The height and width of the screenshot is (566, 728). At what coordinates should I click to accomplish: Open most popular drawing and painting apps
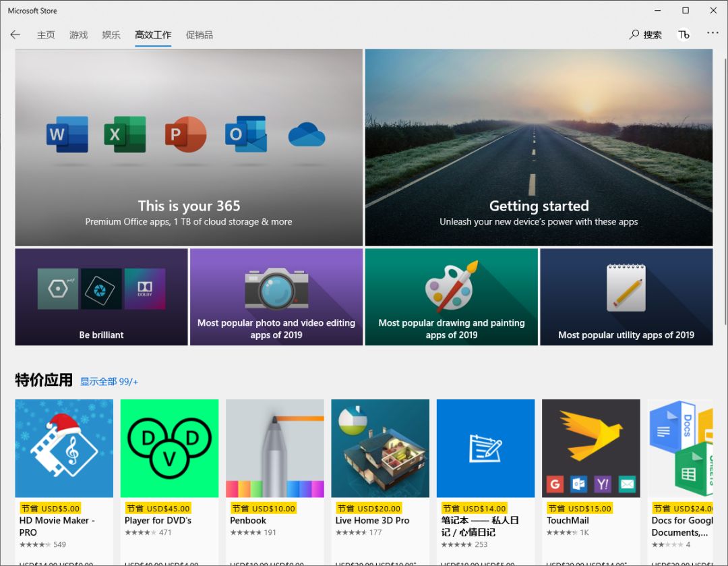coord(451,297)
